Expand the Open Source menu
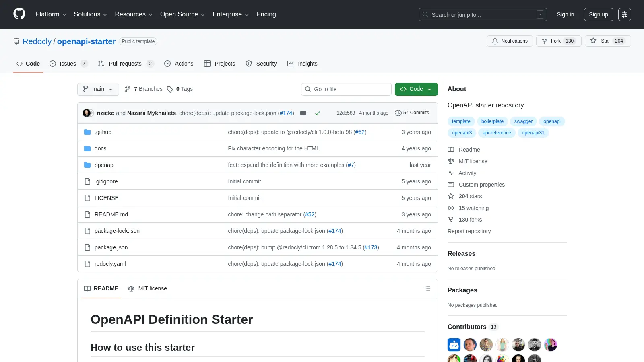 [183, 14]
